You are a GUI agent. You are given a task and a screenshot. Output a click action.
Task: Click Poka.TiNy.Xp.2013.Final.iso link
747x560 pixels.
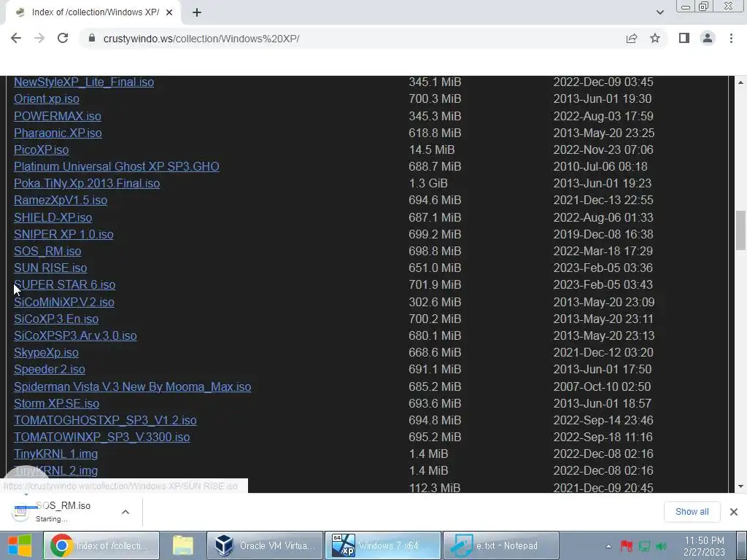click(87, 183)
